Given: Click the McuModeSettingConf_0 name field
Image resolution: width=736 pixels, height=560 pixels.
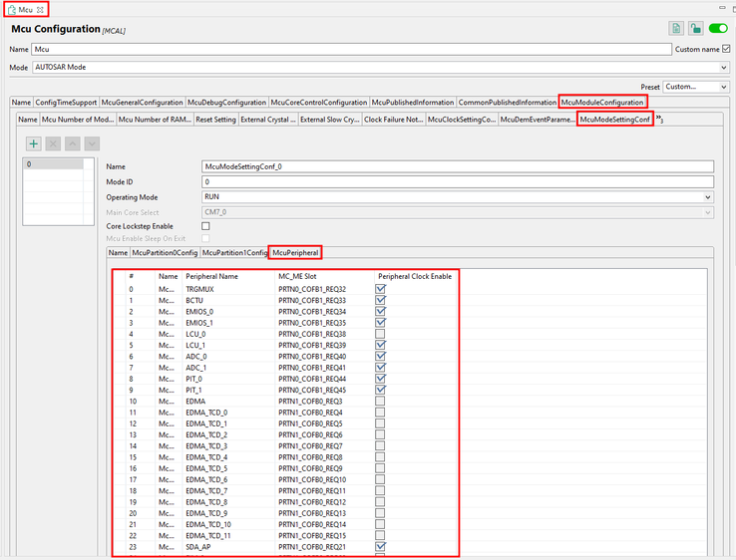Looking at the screenshot, I should pyautogui.click(x=458, y=166).
